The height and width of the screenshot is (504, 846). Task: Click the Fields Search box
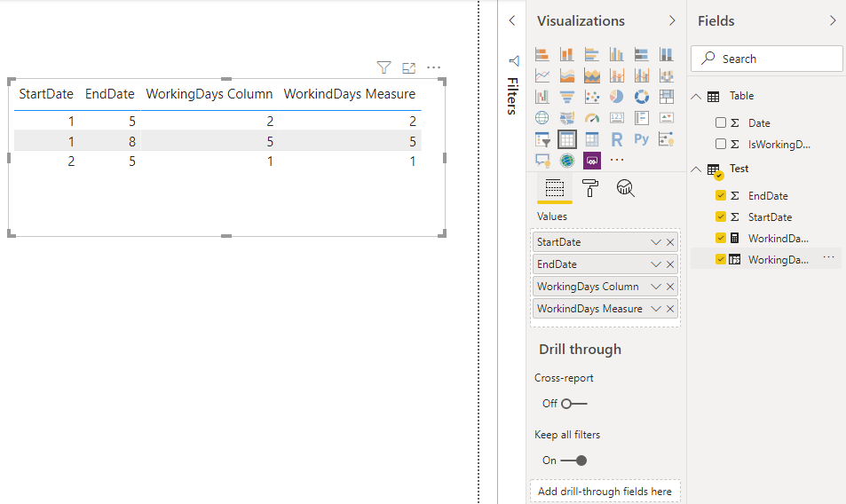pyautogui.click(x=767, y=59)
